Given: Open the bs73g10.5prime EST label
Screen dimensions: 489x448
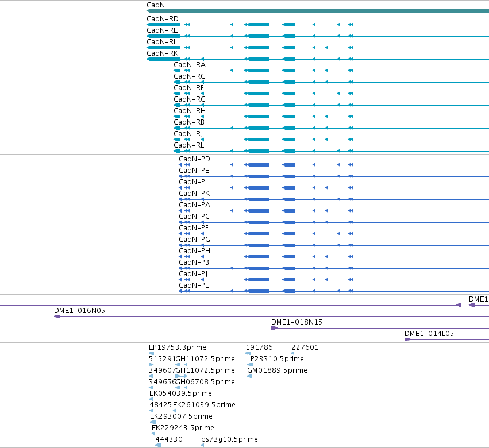Looking at the screenshot, I should coord(229,439).
